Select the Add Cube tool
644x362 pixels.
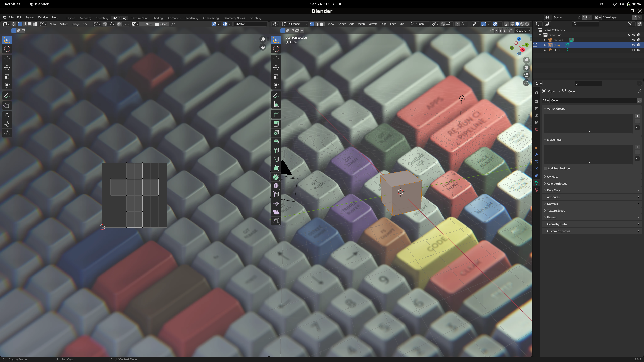point(276,114)
